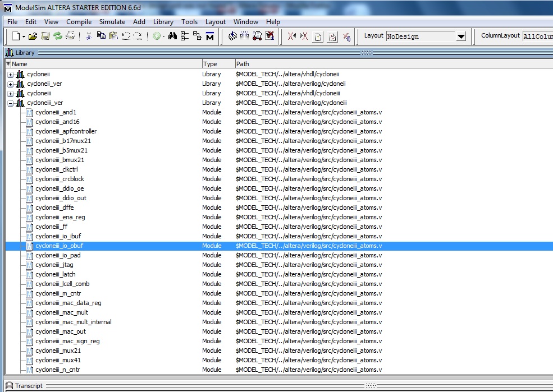The image size is (553, 392).
Task: Open the Window menu
Action: [x=246, y=22]
